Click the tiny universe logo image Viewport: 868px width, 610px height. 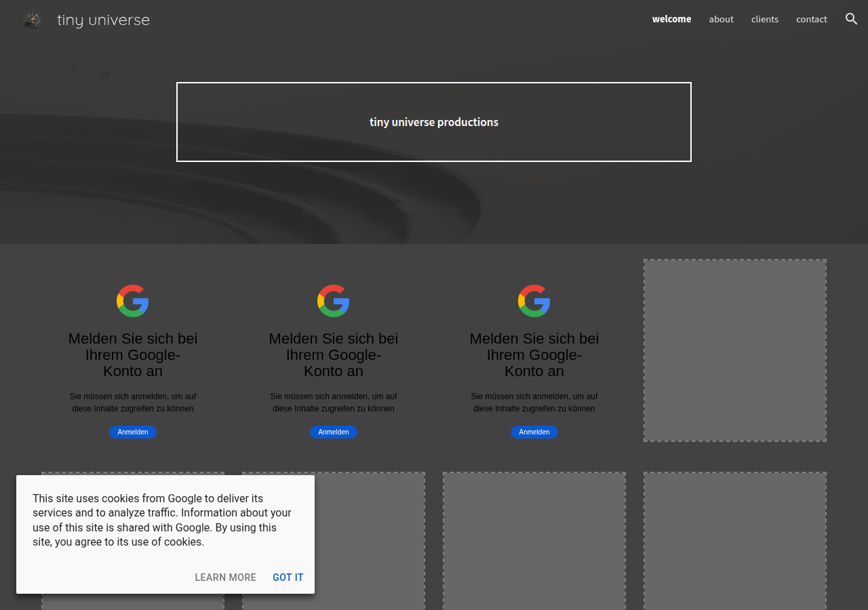click(32, 20)
